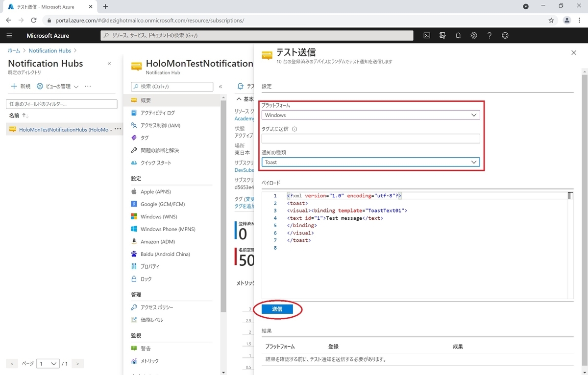
Task: Open the 通知の種類 dropdown showing Toast
Action: 370,162
